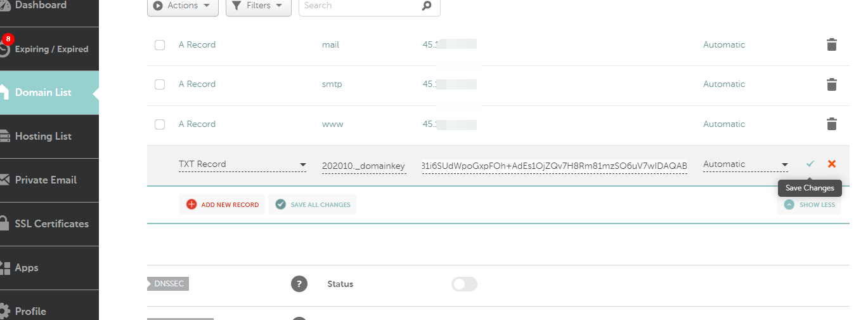Open the Actions dropdown
The height and width of the screenshot is (320, 868).
[x=183, y=6]
